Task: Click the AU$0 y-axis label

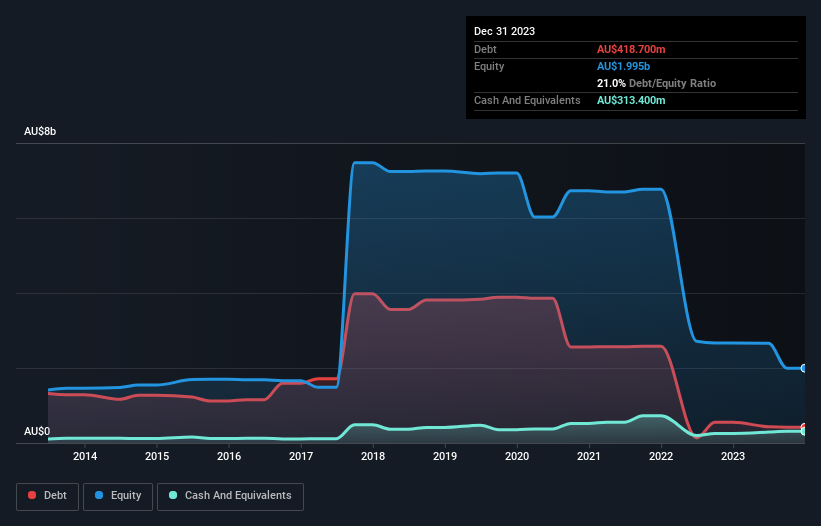Action: pos(37,431)
